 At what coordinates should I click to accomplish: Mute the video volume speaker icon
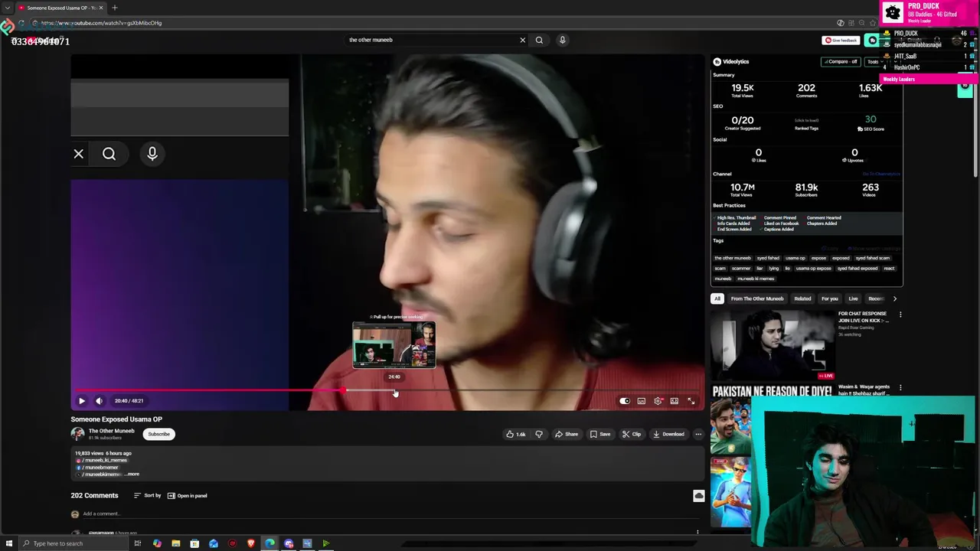(99, 401)
